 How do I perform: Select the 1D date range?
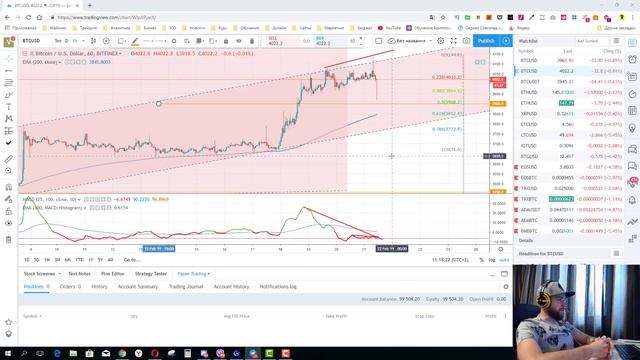[27, 260]
